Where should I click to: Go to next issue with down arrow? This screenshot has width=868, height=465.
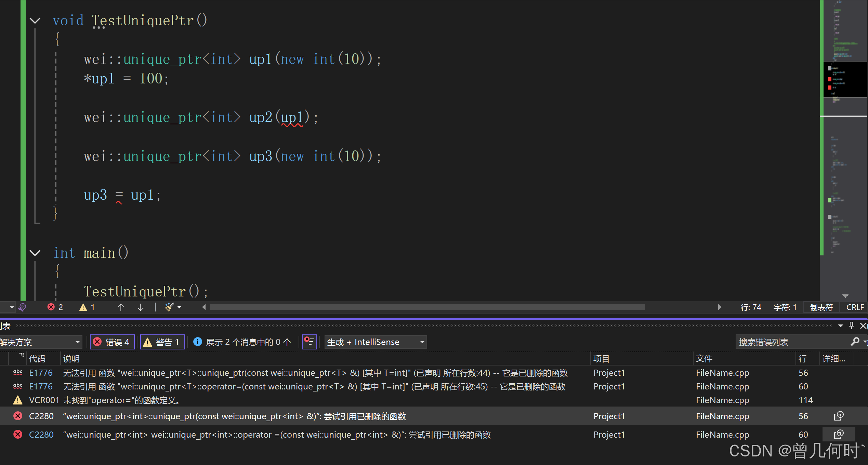141,307
